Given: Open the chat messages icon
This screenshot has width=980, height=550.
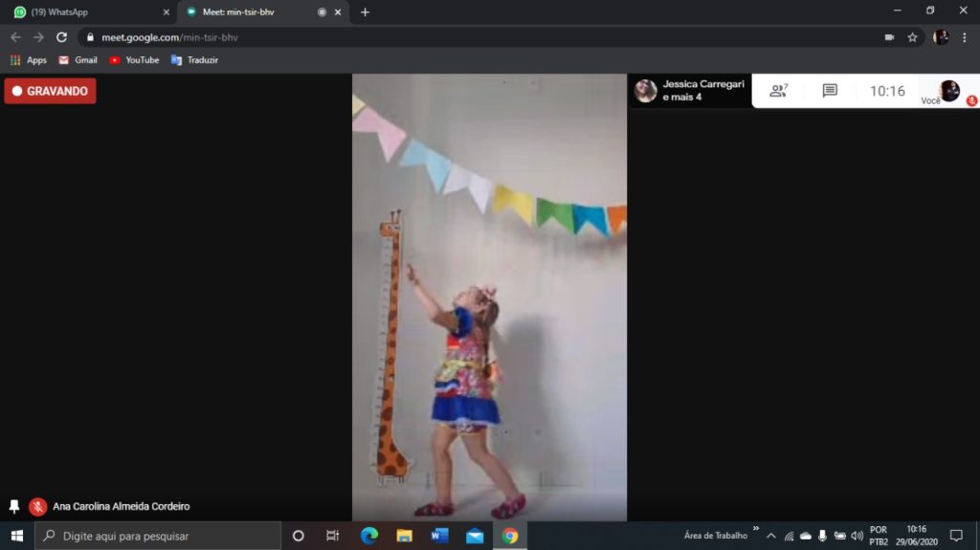Looking at the screenshot, I should click(830, 91).
